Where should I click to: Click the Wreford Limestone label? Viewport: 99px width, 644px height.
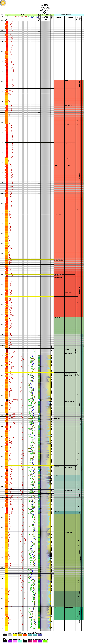69,293
